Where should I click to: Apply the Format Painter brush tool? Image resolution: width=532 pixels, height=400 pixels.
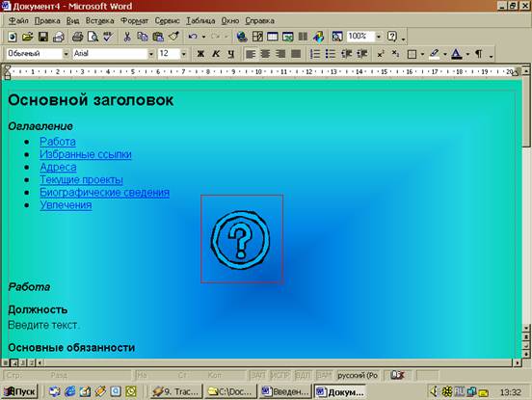[173, 37]
